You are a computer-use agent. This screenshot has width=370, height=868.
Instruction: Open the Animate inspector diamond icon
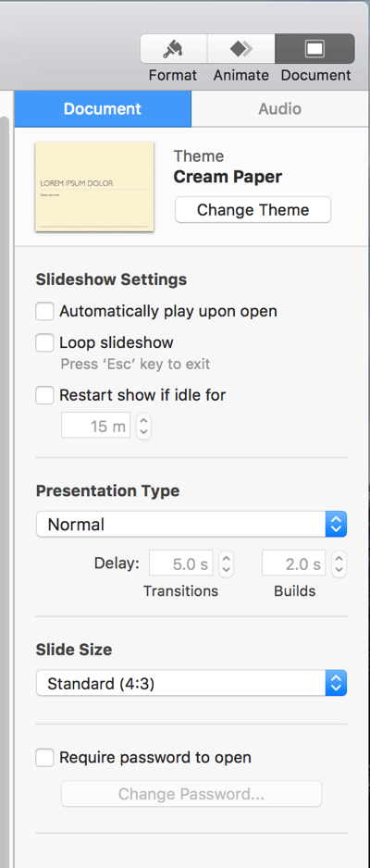pyautogui.click(x=241, y=49)
